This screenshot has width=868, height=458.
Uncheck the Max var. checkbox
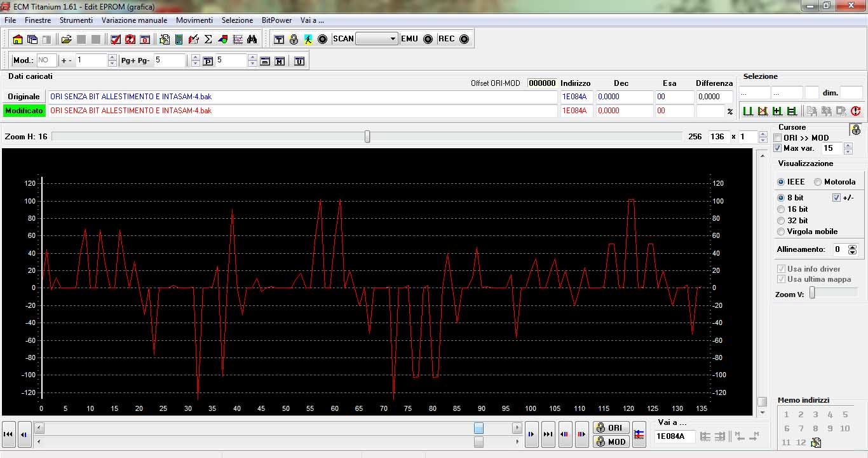point(778,148)
